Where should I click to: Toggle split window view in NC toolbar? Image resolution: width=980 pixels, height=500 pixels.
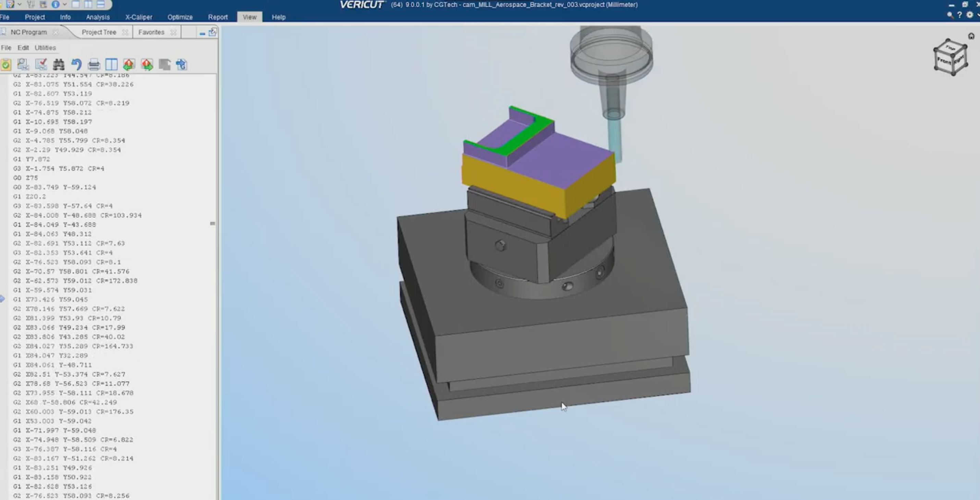pyautogui.click(x=111, y=64)
